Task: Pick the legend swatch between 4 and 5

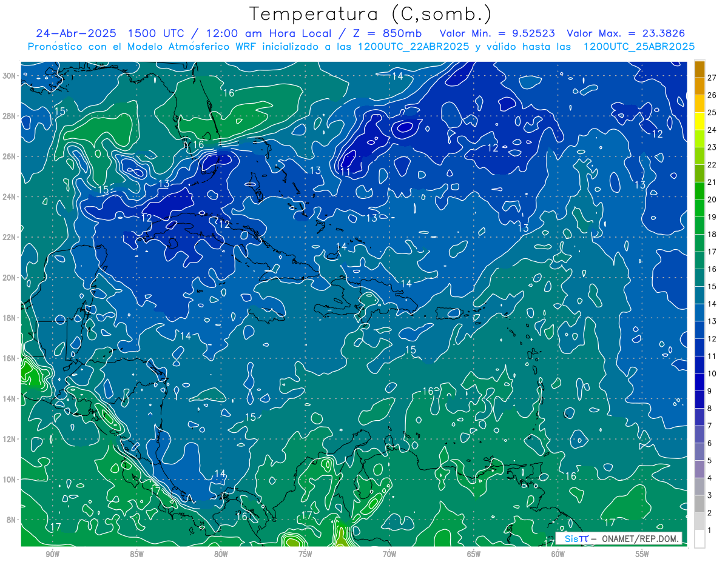Action: 699,469
